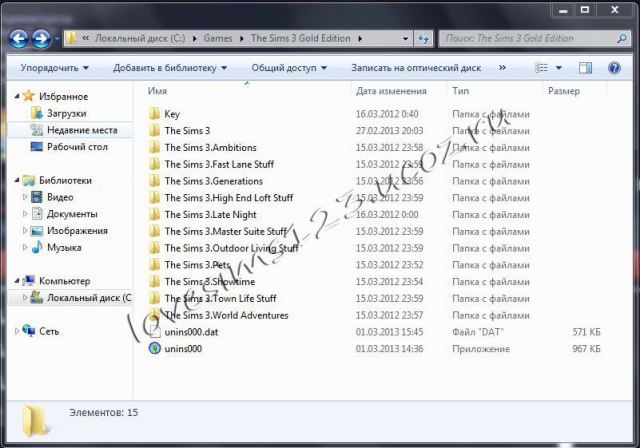Image resolution: width=640 pixels, height=448 pixels.
Task: Toggle the preview pane icon
Action: tap(586, 68)
